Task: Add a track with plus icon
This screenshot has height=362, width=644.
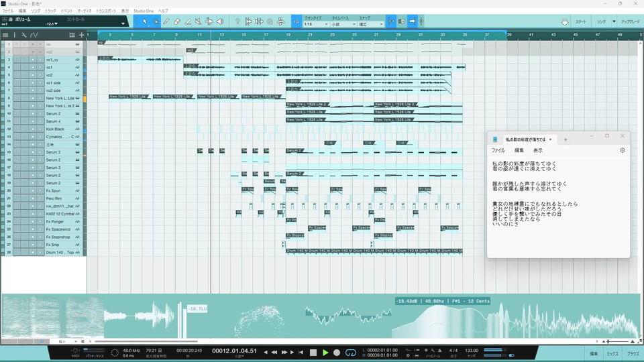Action: click(81, 35)
